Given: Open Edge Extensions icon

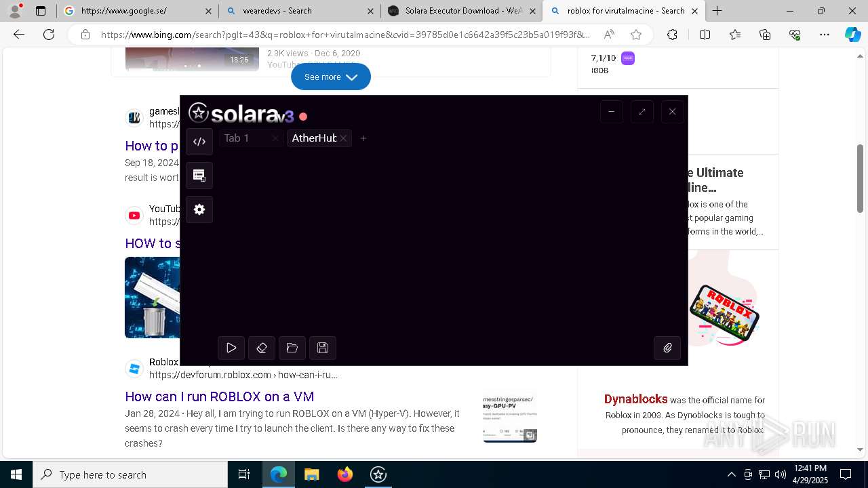Looking at the screenshot, I should point(672,35).
